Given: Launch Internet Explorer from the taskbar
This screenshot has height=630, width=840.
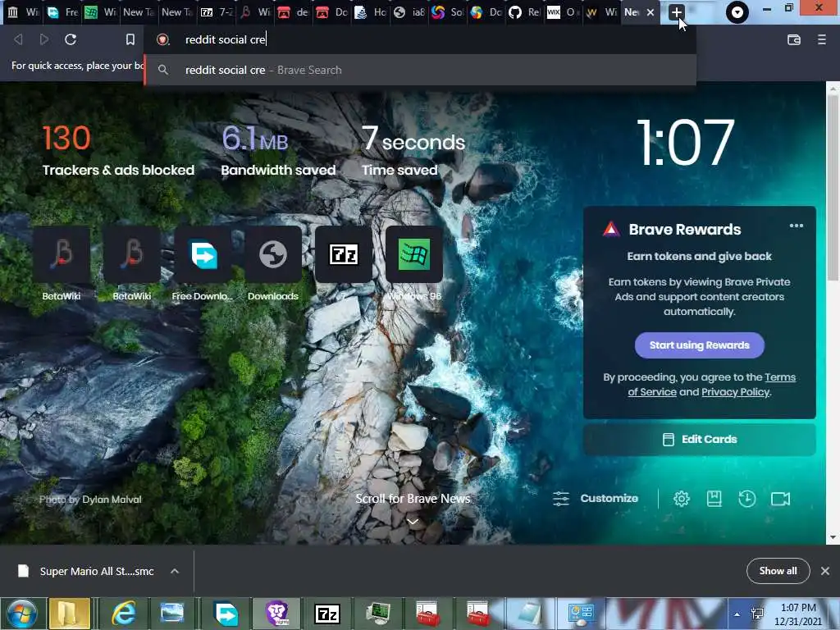Looking at the screenshot, I should click(x=125, y=614).
